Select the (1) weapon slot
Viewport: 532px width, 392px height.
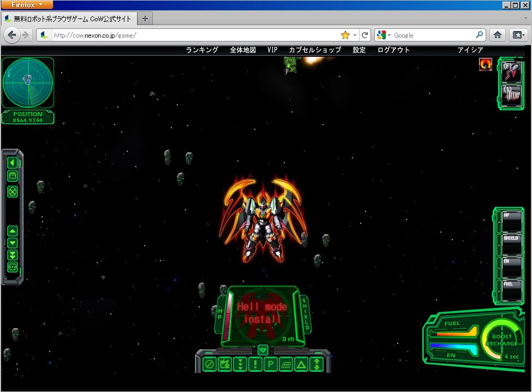click(511, 94)
